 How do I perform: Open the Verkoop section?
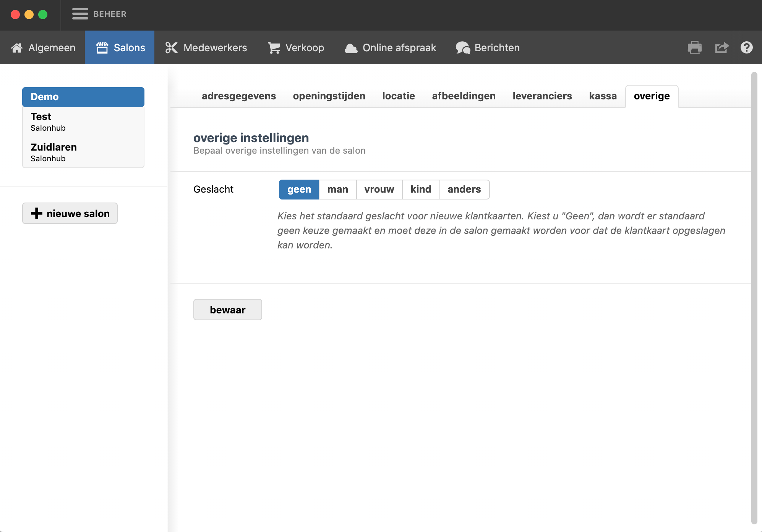296,48
